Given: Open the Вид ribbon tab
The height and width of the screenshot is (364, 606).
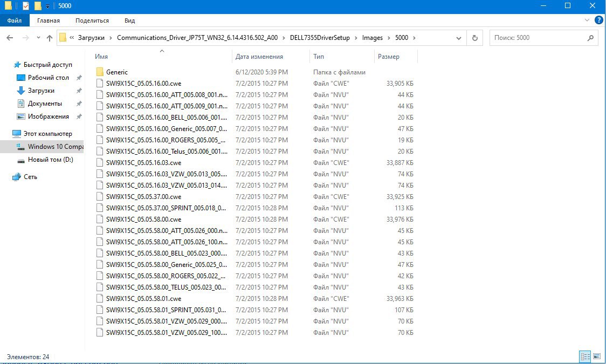Looking at the screenshot, I should pos(129,20).
